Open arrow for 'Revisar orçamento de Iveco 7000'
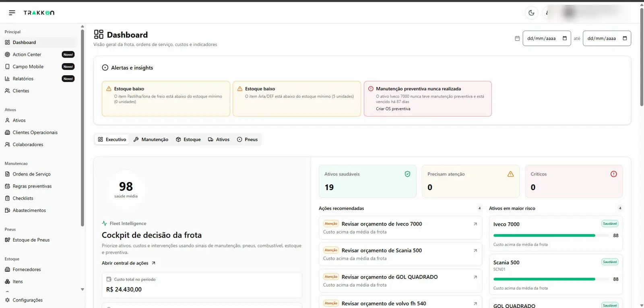The height and width of the screenshot is (308, 644). 475,224
